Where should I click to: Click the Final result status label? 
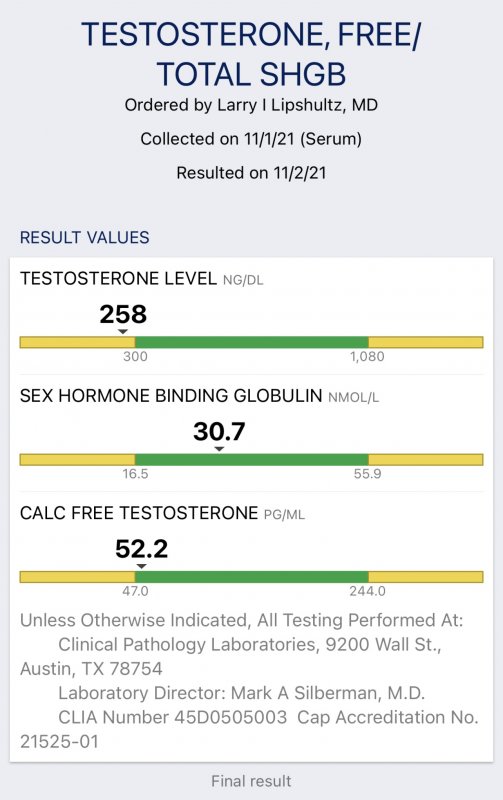pos(252,781)
